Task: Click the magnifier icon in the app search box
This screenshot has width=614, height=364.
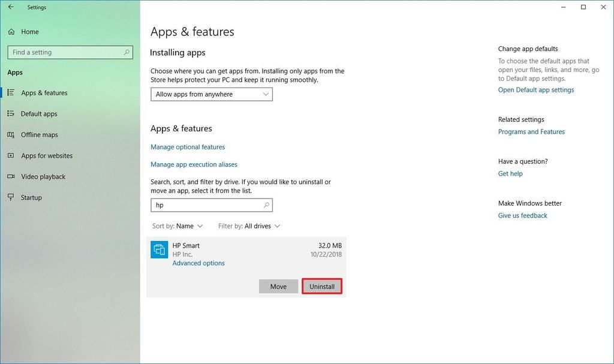Action: click(x=266, y=204)
